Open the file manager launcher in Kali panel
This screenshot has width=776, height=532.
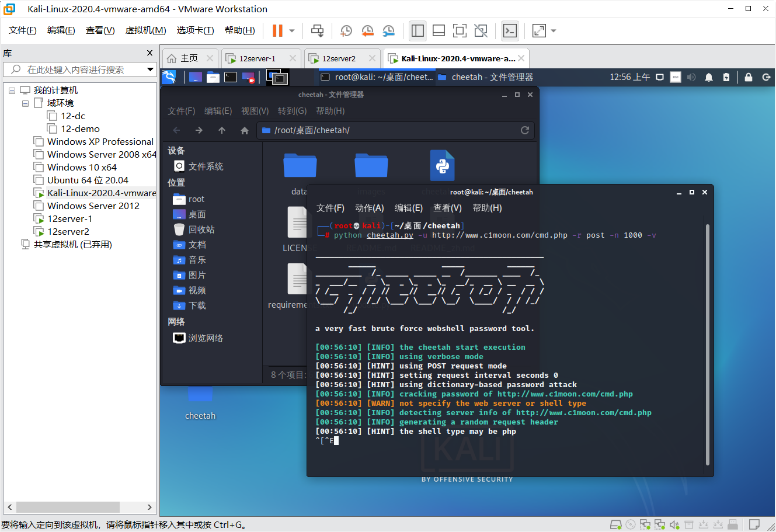click(213, 77)
